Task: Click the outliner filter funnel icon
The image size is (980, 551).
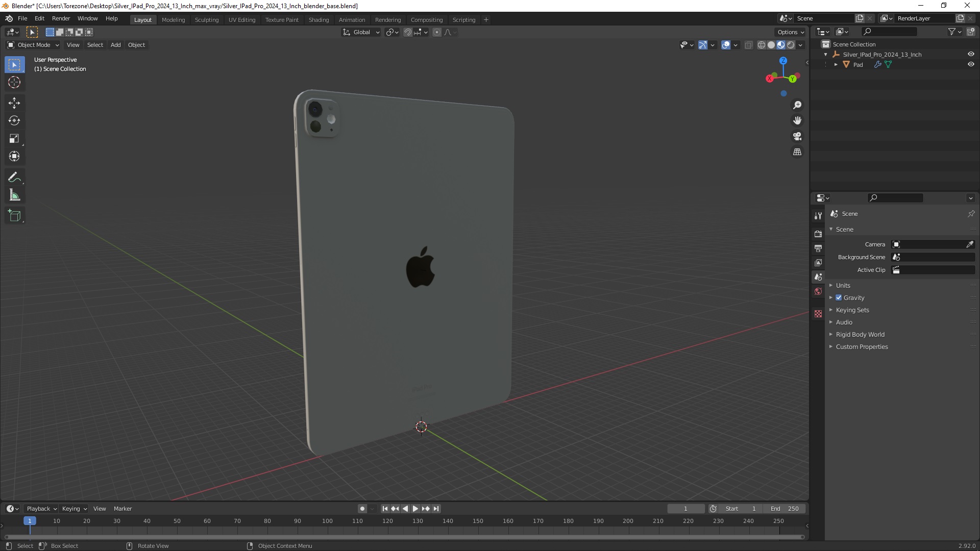Action: click(951, 32)
